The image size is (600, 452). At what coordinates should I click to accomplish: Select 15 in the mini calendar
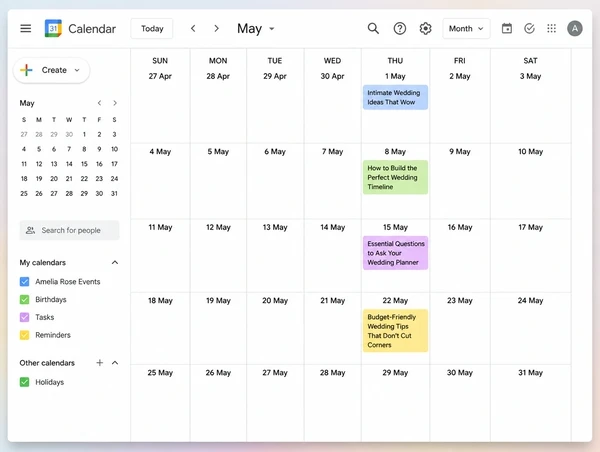click(x=84, y=164)
